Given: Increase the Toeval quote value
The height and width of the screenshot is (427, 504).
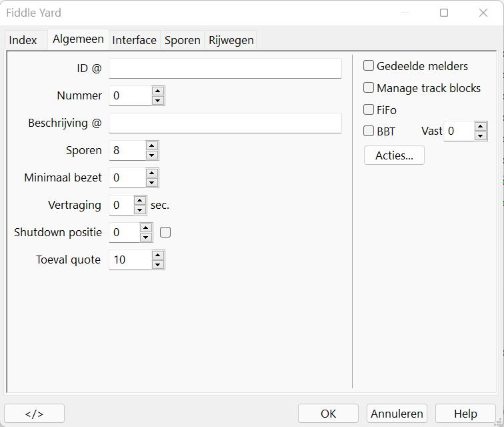Looking at the screenshot, I should point(157,255).
